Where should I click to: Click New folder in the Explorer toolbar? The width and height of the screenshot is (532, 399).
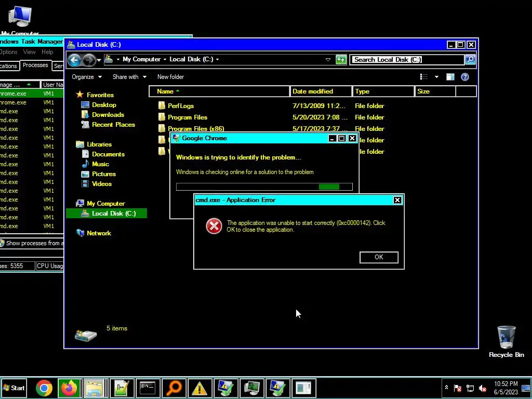point(170,77)
